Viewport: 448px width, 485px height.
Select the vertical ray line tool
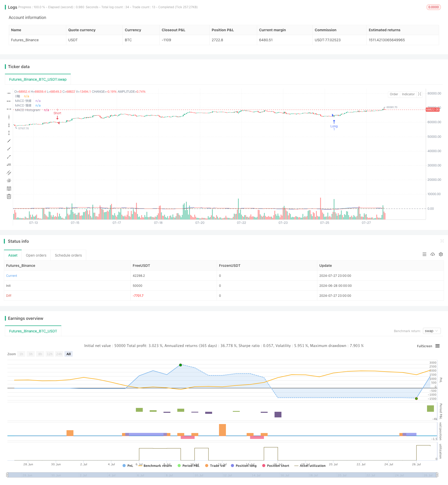[x=9, y=125]
